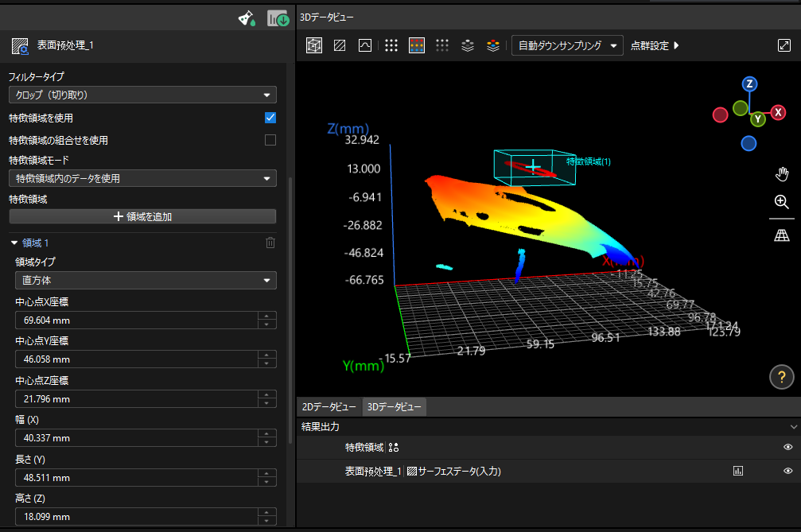
Task: Click the left panel vertical scrollbar
Action: pos(290,310)
